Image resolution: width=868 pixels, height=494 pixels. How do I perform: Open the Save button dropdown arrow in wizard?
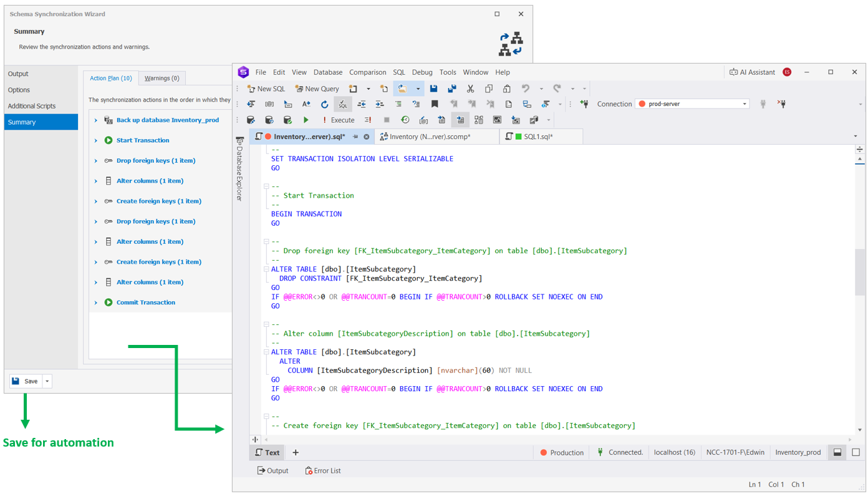[x=47, y=381]
